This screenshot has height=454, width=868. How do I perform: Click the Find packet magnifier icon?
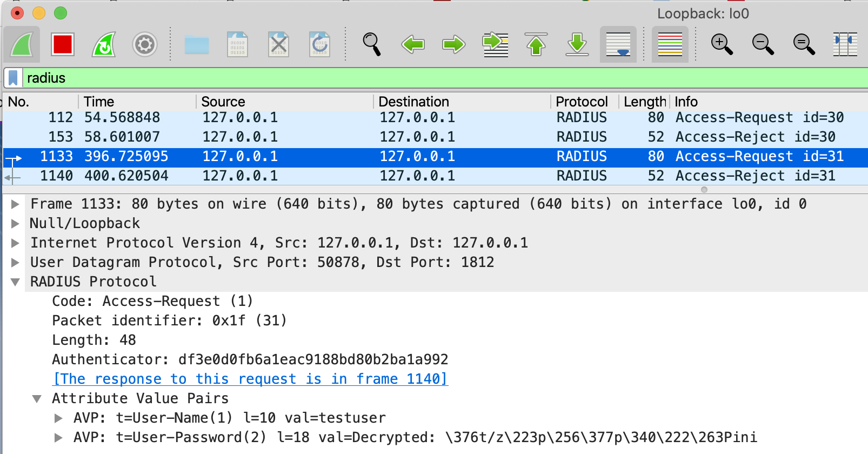pos(372,44)
